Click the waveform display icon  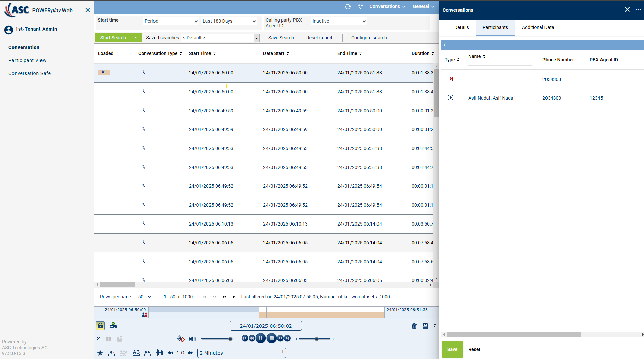pyautogui.click(x=159, y=353)
